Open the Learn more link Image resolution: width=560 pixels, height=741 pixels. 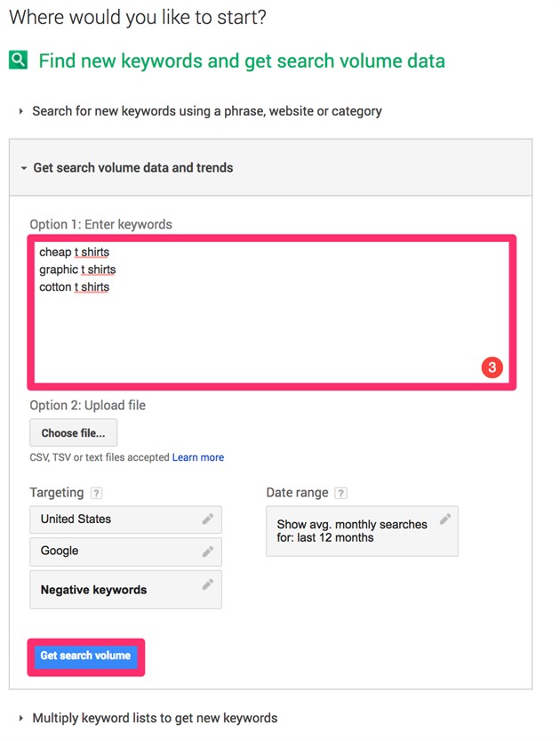pyautogui.click(x=198, y=457)
